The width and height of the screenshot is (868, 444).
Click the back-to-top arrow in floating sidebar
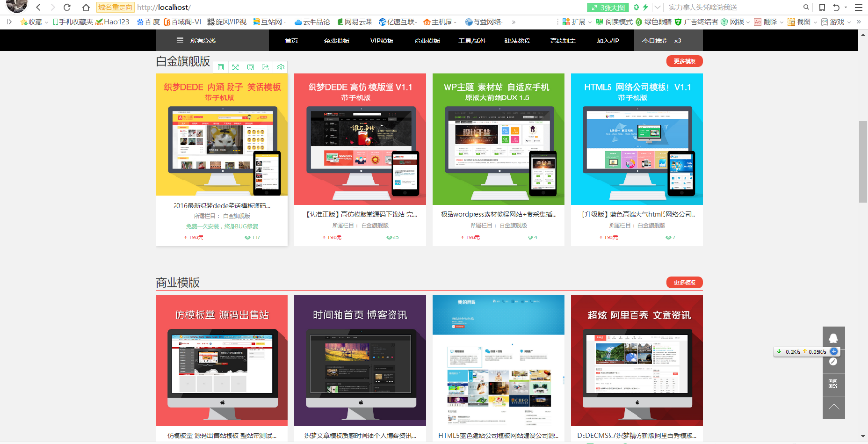tap(833, 407)
